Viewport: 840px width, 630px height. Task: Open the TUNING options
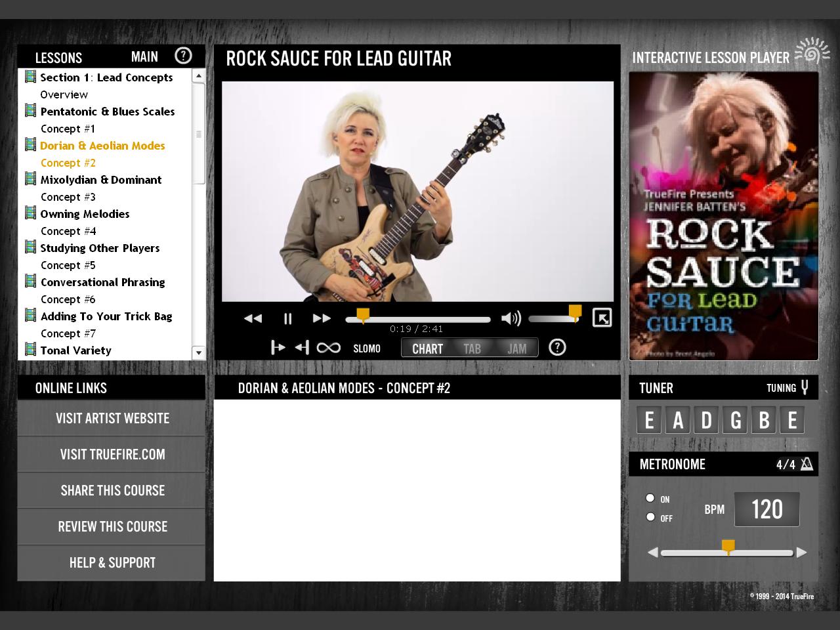pyautogui.click(x=781, y=388)
